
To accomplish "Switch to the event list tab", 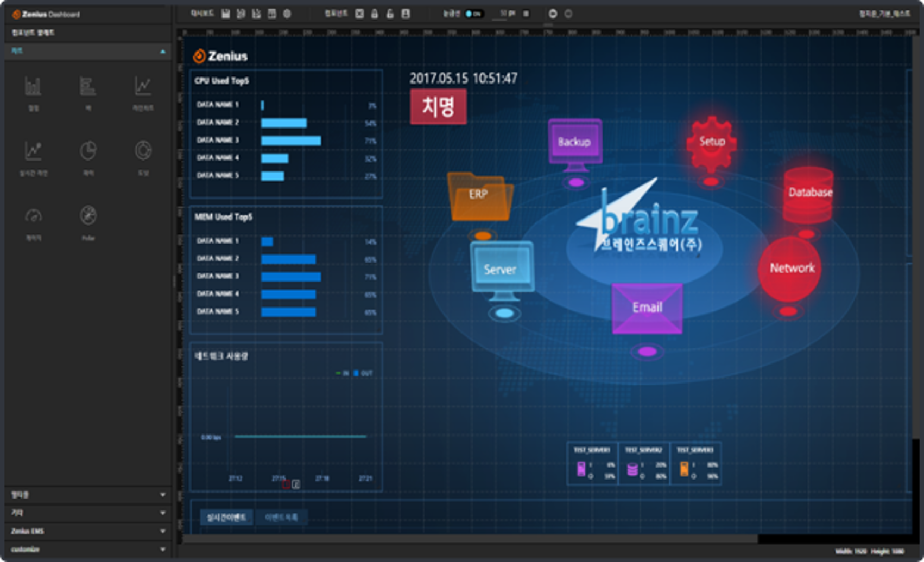I will [x=281, y=518].
